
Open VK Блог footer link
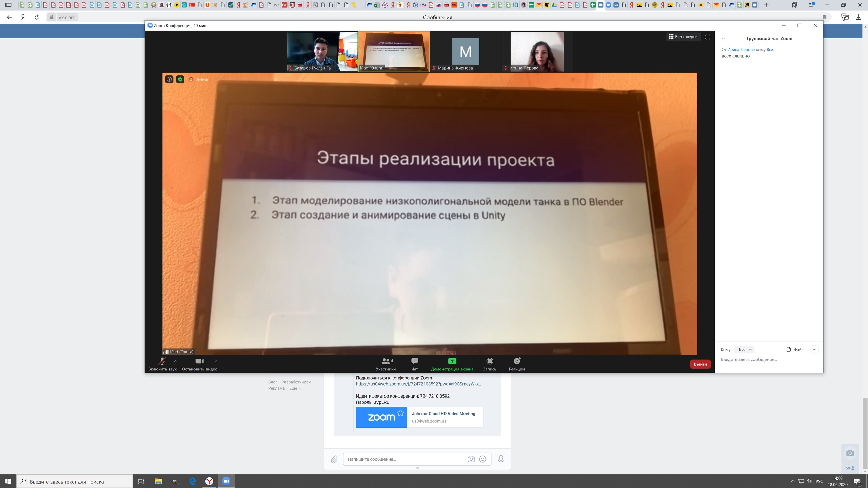tap(273, 382)
